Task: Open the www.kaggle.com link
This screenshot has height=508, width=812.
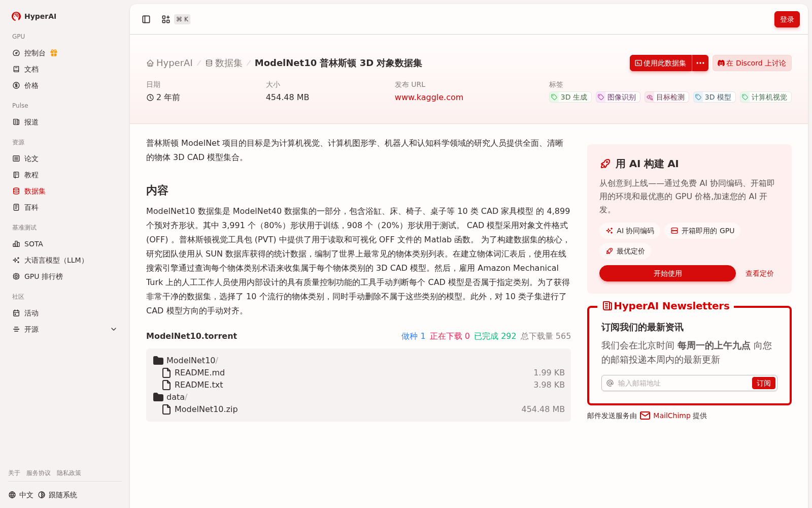Action: coord(429,97)
